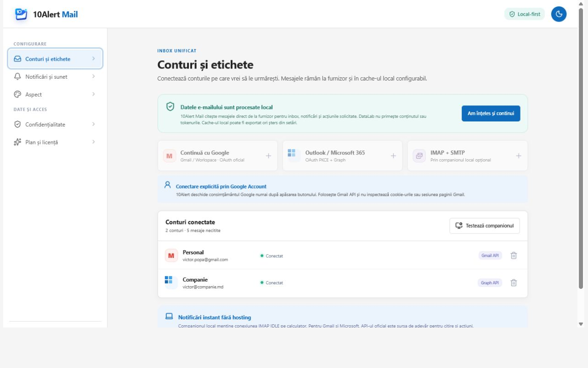Expand chevron on Conturi și etichete row
Viewport: 588px width, 368px height.
[93, 58]
